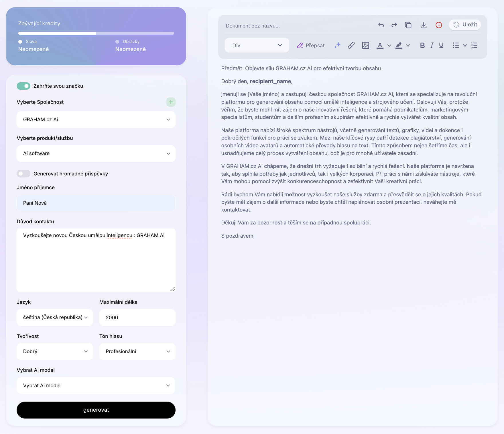
Task: Enable 'Generovat hromadné příspěvky' switch
Action: [23, 173]
